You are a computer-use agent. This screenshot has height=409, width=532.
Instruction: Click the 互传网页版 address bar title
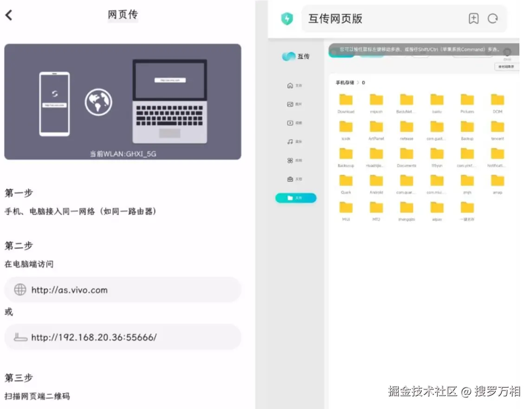pos(335,19)
